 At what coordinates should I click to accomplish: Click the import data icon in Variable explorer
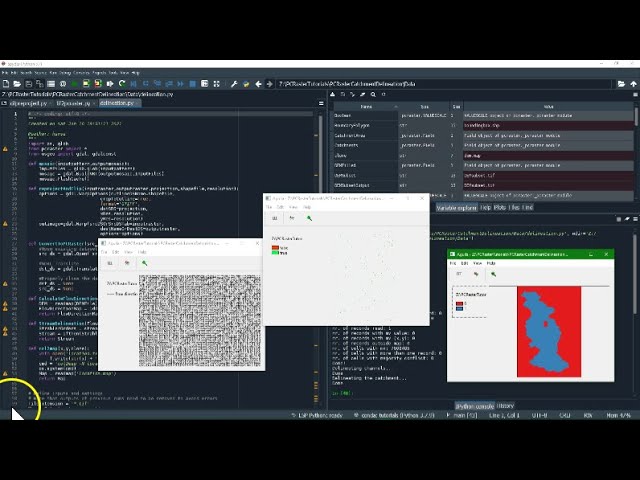pos(333,94)
